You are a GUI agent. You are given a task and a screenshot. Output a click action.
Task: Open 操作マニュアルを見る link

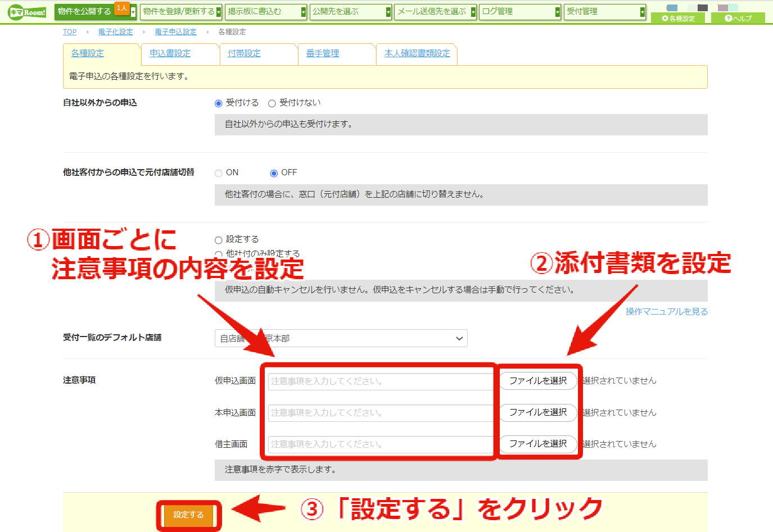pos(666,311)
